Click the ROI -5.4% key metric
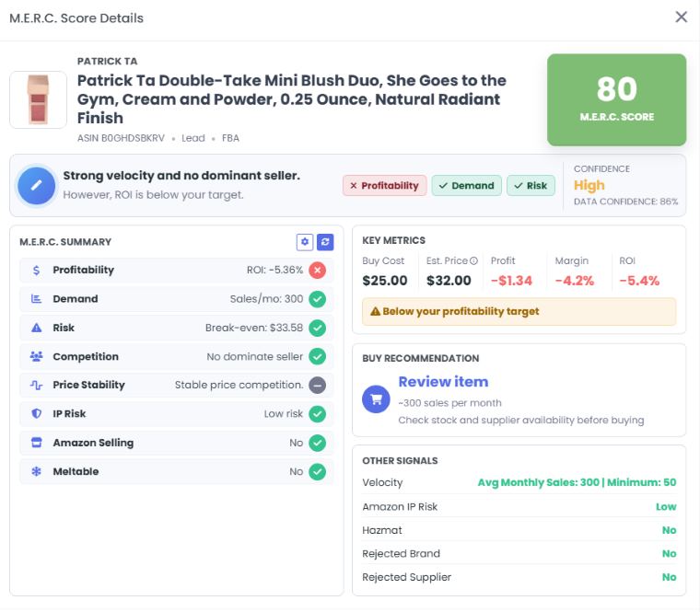This screenshot has height=612, width=700. pyautogui.click(x=639, y=281)
